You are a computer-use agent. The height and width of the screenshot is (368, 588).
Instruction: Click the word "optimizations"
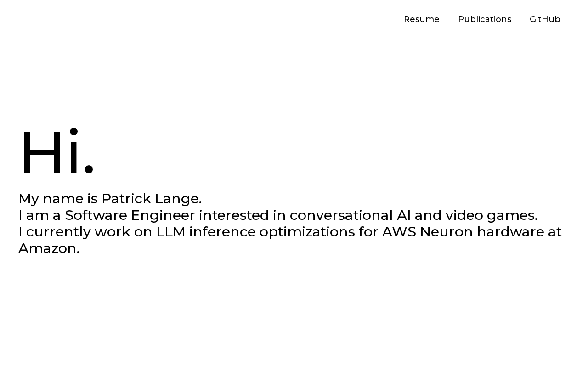click(307, 232)
